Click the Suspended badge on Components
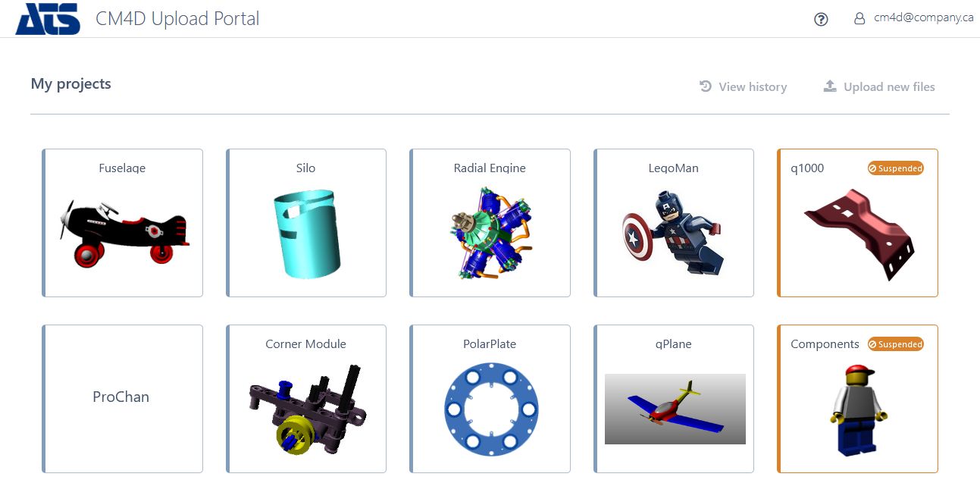The image size is (980, 480). [x=896, y=344]
